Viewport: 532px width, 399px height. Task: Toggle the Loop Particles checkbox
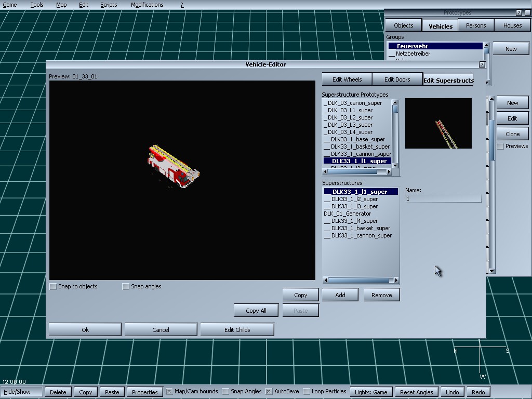click(307, 391)
